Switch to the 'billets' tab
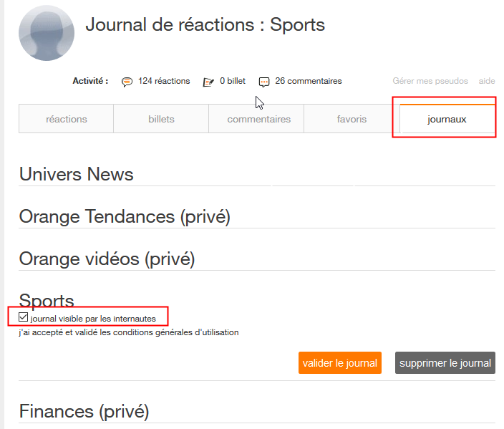 [161, 119]
